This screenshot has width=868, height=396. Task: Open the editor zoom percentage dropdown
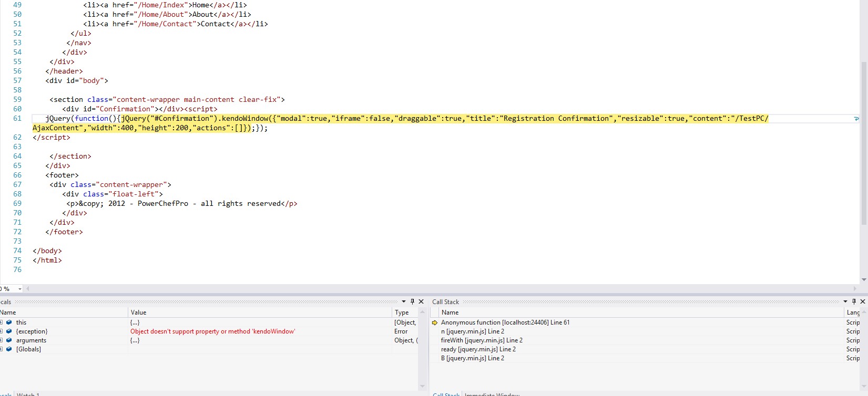pos(20,289)
